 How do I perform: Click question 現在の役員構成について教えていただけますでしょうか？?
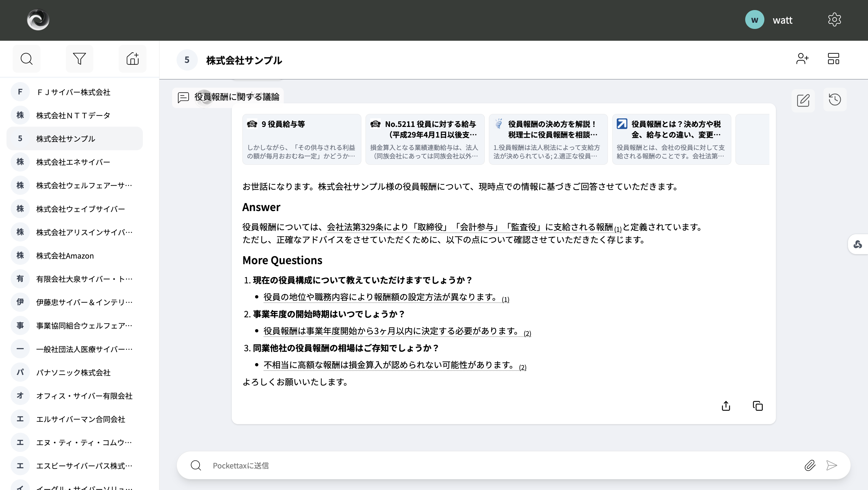pos(363,280)
